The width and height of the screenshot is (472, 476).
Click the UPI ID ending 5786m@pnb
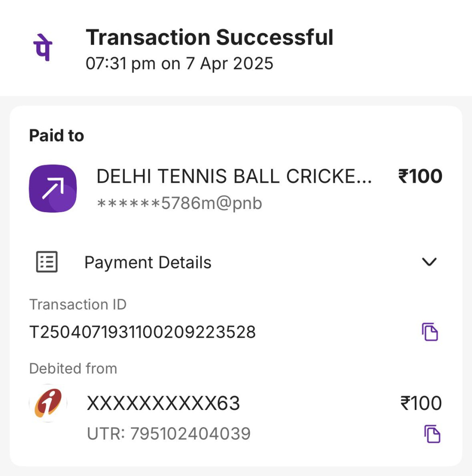(179, 203)
